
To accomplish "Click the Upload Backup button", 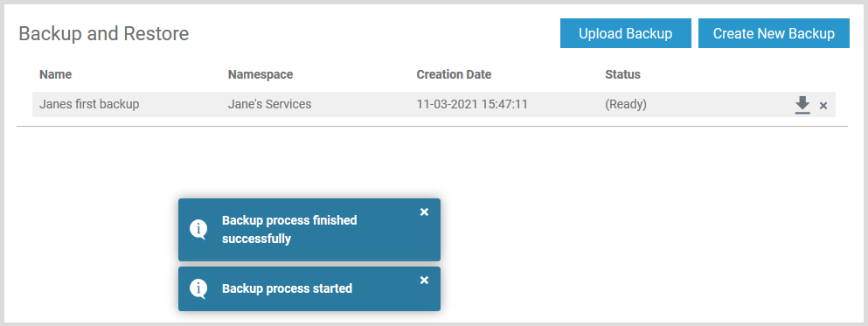I will click(626, 33).
